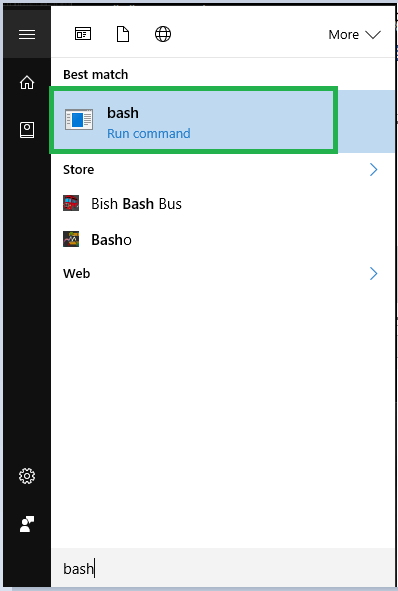Click the Bish Bash Bus app icon

click(x=71, y=203)
